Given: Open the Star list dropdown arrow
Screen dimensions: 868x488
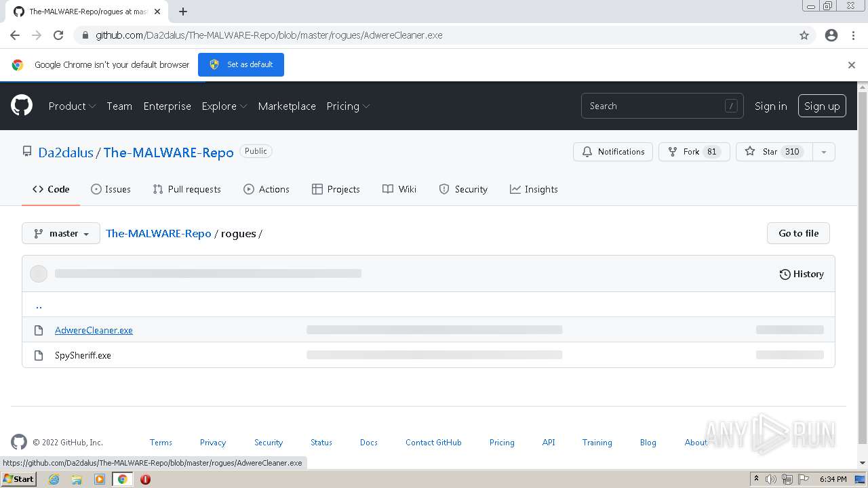Looking at the screenshot, I should [x=823, y=152].
